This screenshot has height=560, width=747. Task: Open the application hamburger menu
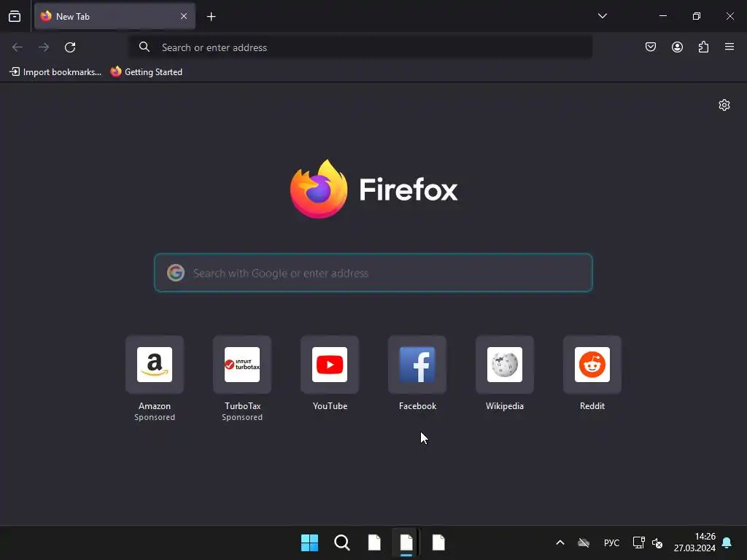[x=729, y=47]
